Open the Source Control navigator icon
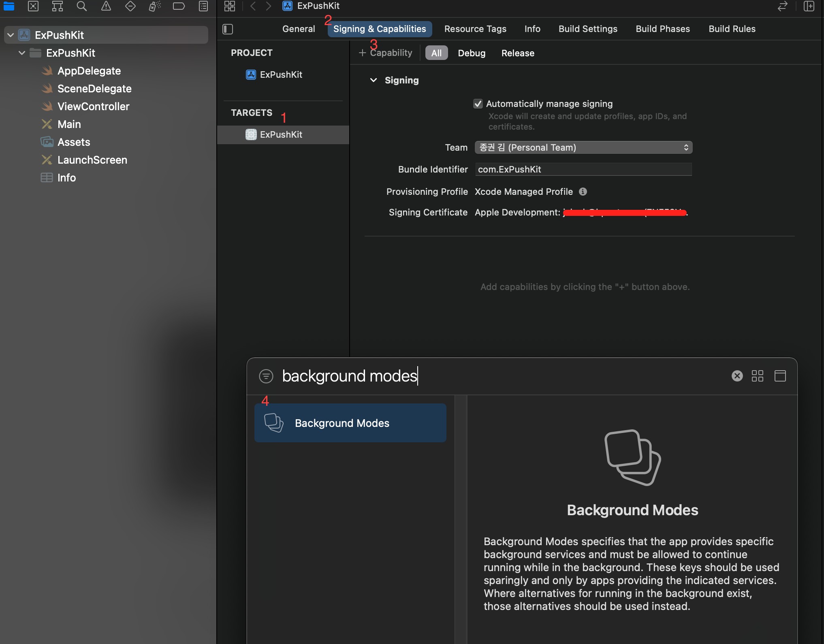 pos(33,6)
